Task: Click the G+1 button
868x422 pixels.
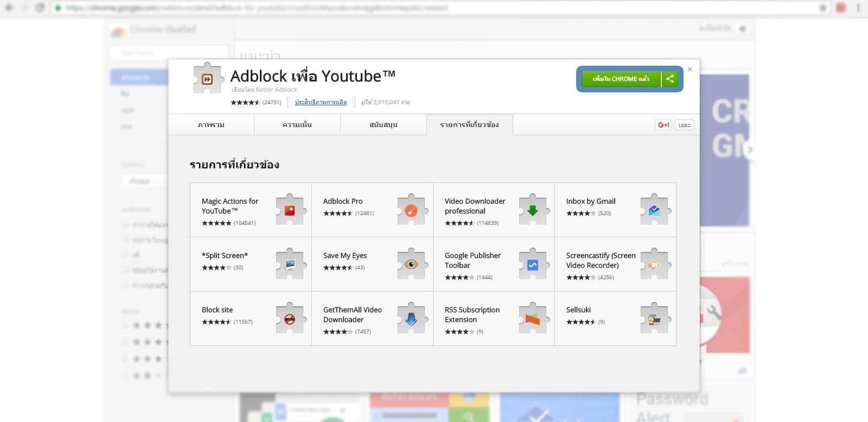Action: pyautogui.click(x=663, y=125)
